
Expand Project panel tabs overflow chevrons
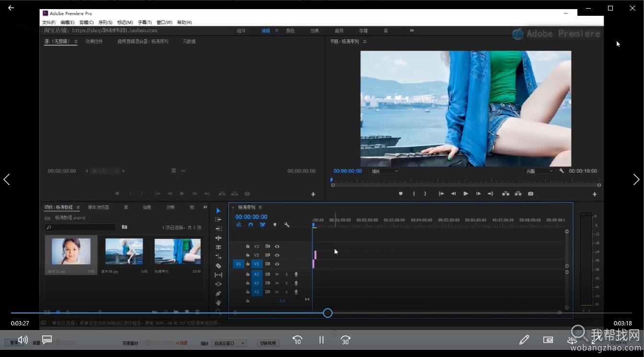point(205,207)
